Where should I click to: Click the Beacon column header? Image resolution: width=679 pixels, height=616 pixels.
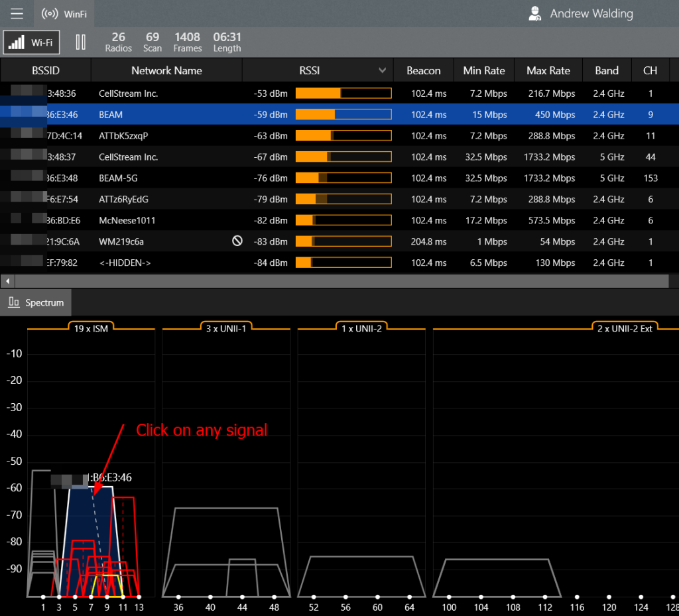tap(423, 70)
